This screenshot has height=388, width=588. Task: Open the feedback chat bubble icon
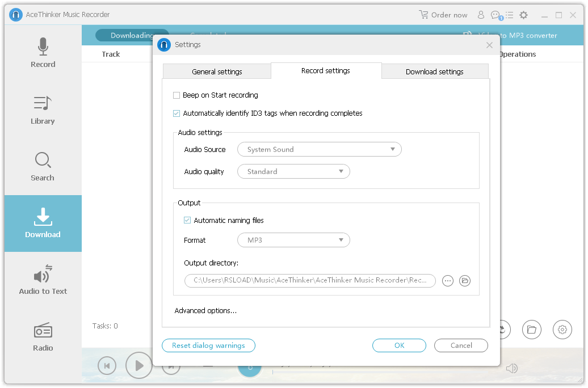pos(496,15)
